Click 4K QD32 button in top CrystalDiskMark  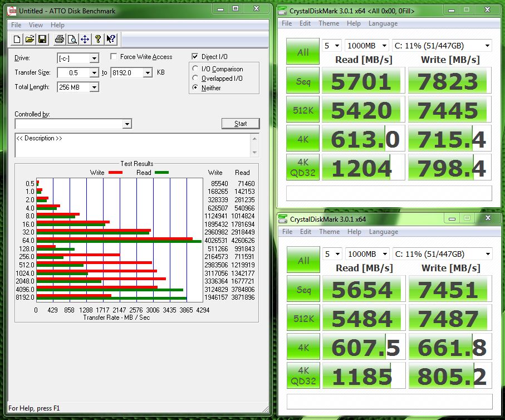point(303,167)
